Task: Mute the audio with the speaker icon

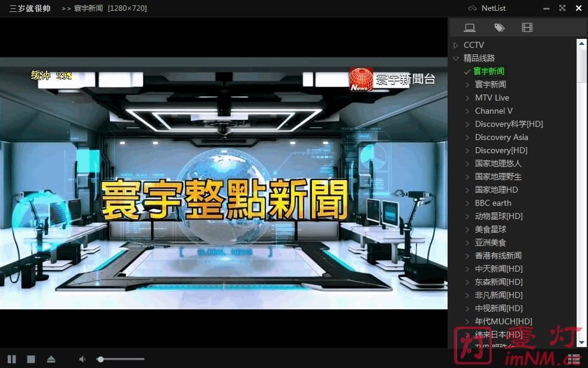Action: [x=82, y=360]
